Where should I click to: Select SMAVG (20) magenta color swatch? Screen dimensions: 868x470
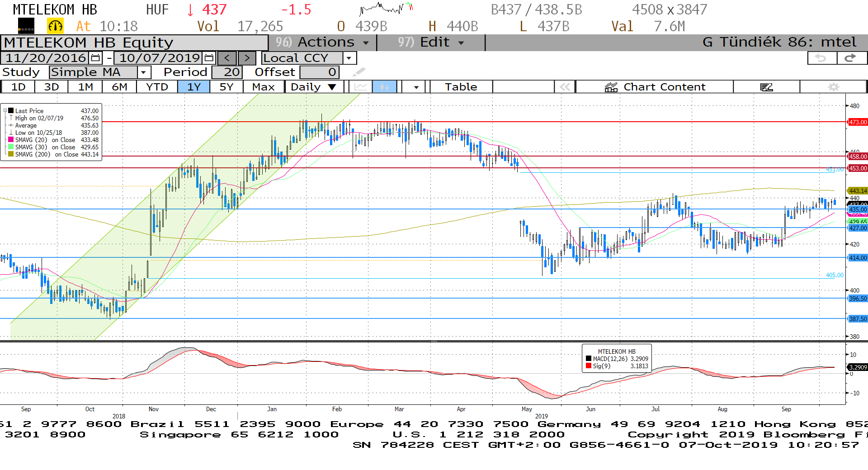11,139
